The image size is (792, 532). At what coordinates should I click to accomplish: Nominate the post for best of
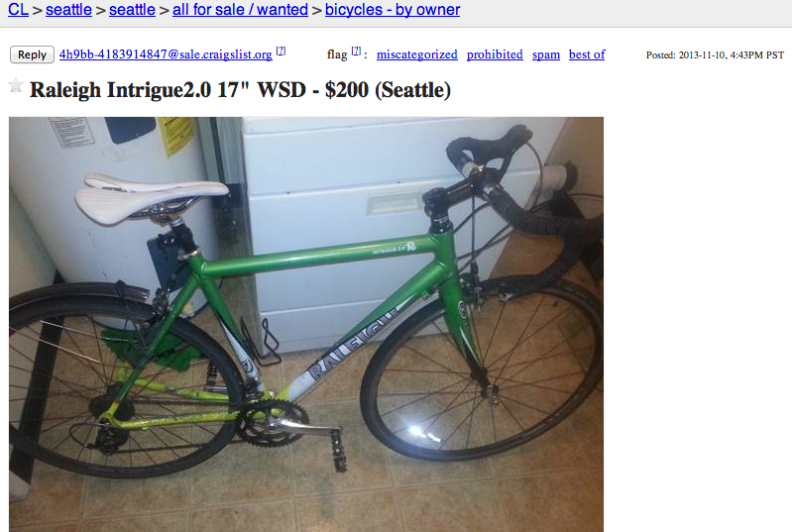[x=587, y=54]
